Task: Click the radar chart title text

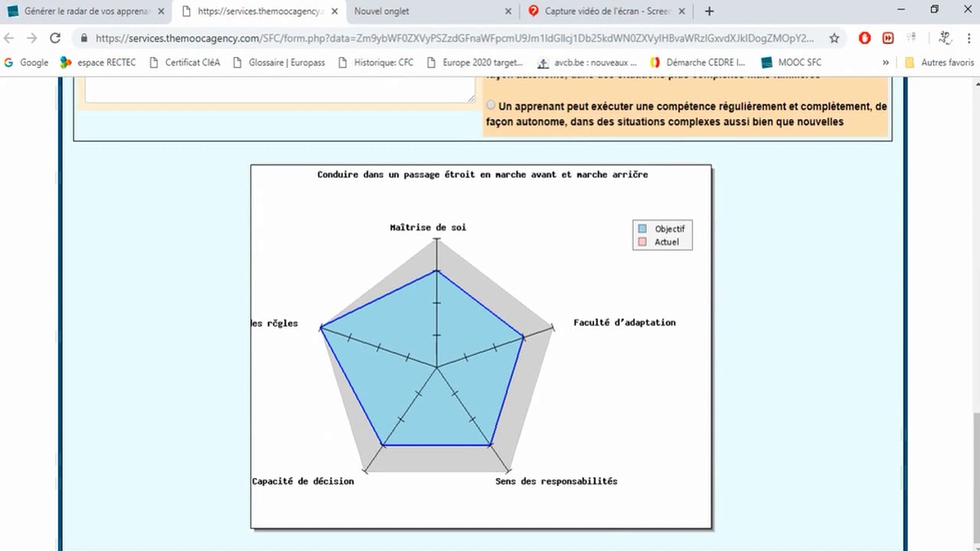Action: coord(482,174)
